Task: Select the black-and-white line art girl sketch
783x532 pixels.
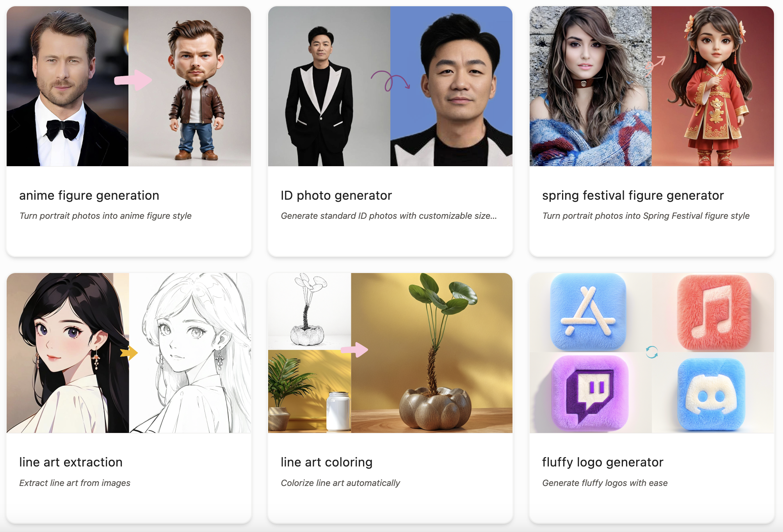Action: [x=190, y=353]
